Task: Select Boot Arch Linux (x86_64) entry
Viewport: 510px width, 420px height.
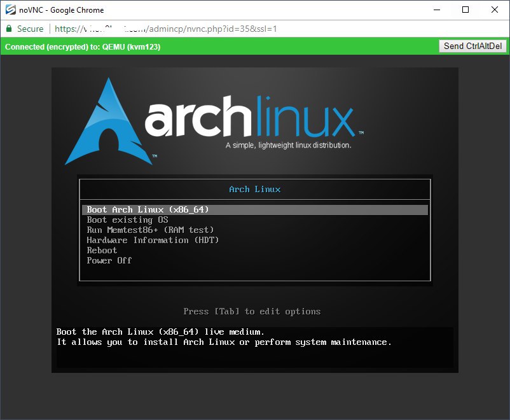Action: [x=255, y=209]
